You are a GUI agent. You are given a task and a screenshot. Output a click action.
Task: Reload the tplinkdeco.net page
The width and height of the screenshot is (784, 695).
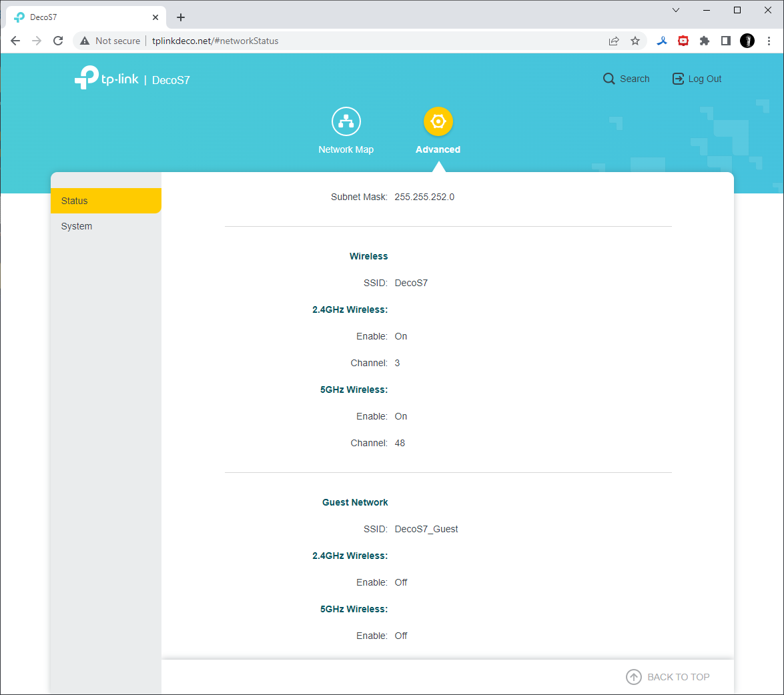(58, 41)
